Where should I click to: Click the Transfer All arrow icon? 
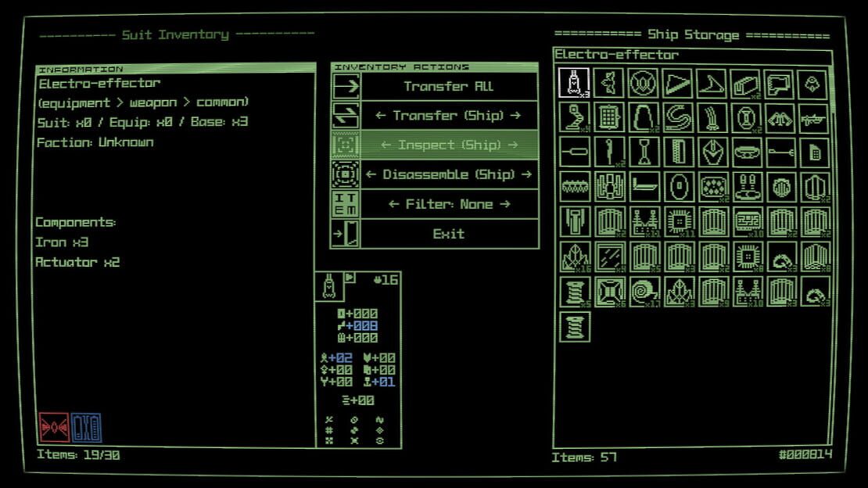coord(346,86)
